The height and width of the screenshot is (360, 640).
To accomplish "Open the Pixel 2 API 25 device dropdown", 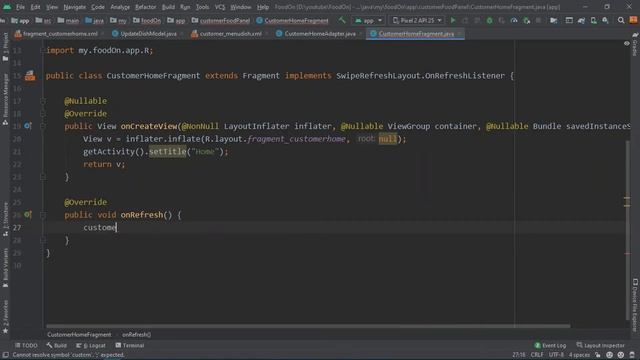I will click(x=417, y=20).
